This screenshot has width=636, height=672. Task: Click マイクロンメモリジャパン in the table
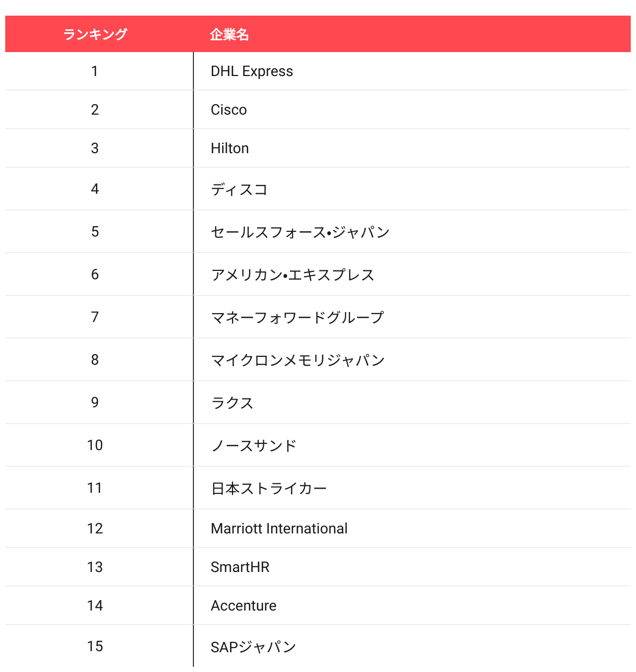(x=298, y=360)
